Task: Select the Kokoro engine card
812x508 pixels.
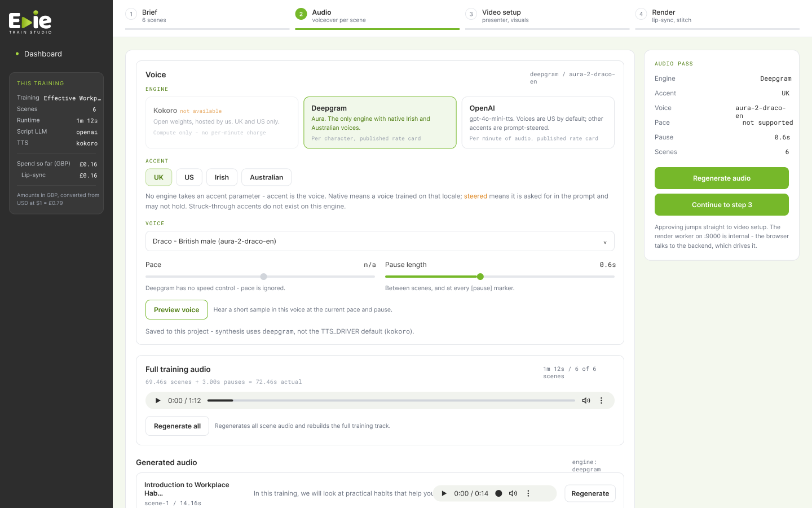Action: [x=222, y=122]
